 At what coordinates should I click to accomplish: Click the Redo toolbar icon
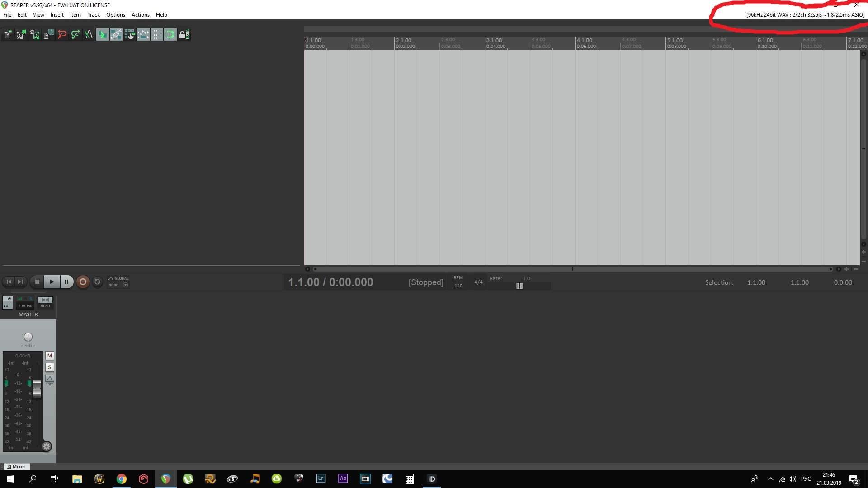pos(75,35)
